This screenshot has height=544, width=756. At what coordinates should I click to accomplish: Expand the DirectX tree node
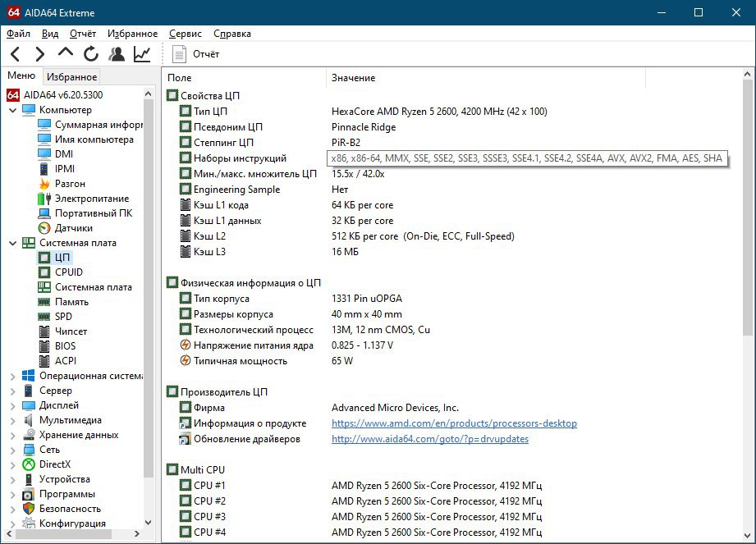pos(13,465)
